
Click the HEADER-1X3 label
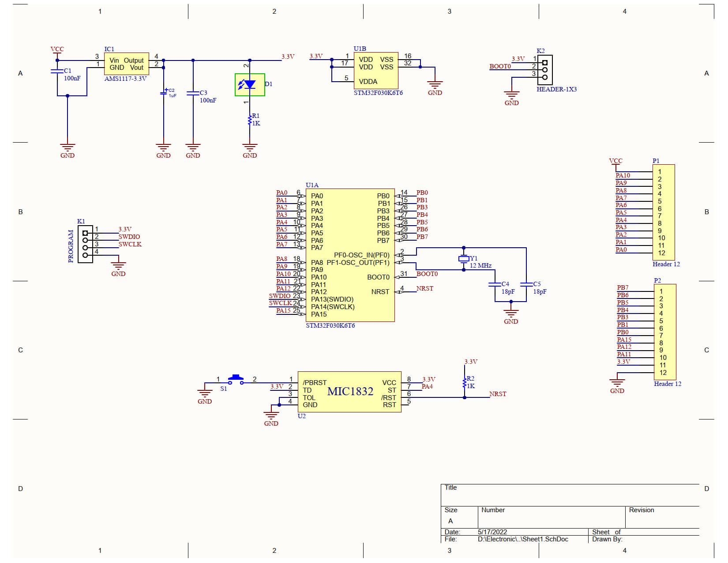click(556, 89)
